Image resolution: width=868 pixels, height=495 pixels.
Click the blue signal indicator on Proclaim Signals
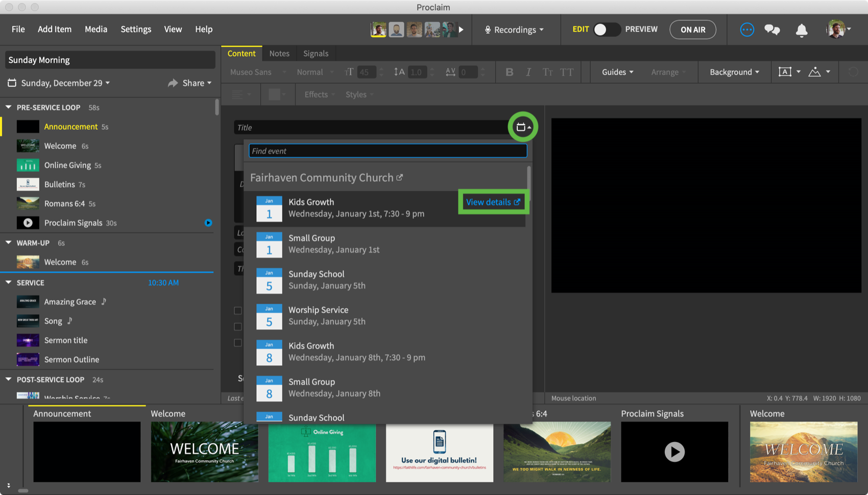tap(208, 223)
